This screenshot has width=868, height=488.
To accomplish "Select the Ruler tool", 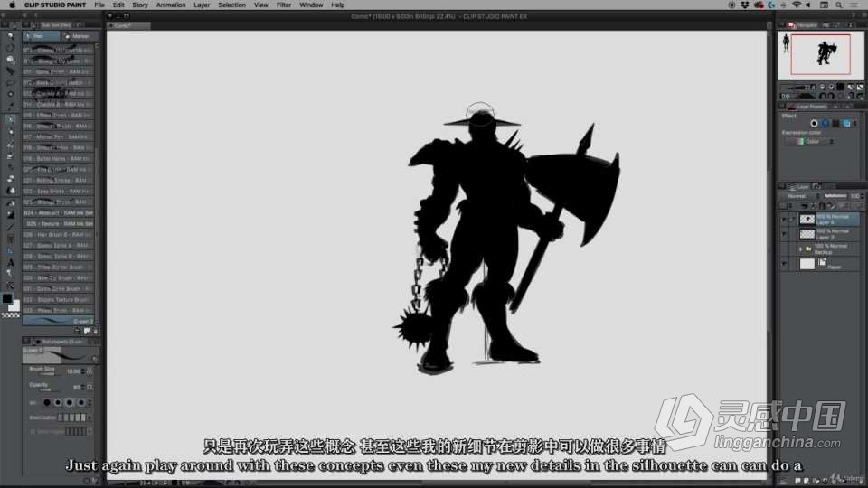I will [x=10, y=250].
